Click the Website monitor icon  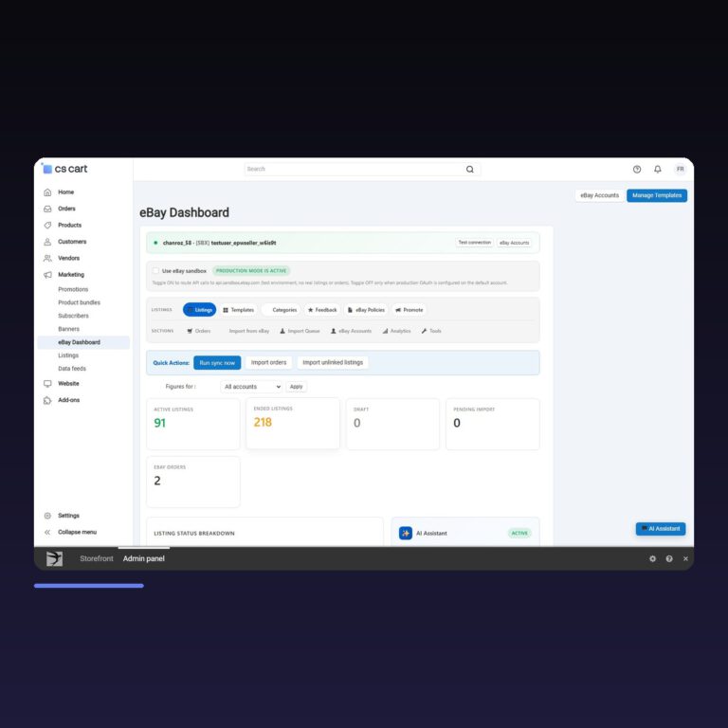coord(47,384)
